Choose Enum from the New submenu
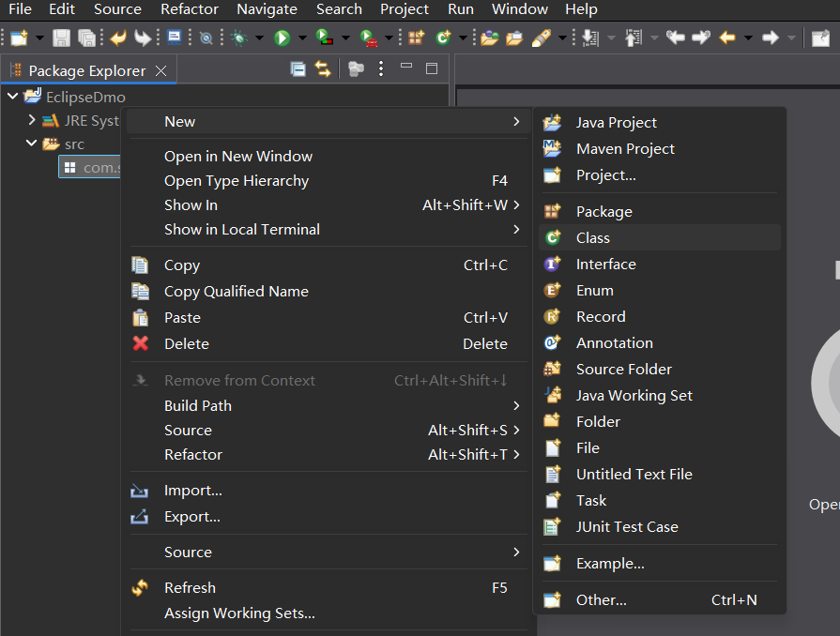 click(x=660, y=291)
